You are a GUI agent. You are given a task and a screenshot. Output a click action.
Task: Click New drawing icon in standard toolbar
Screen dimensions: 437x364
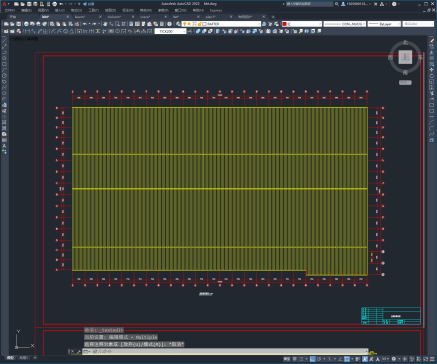(x=6, y=24)
